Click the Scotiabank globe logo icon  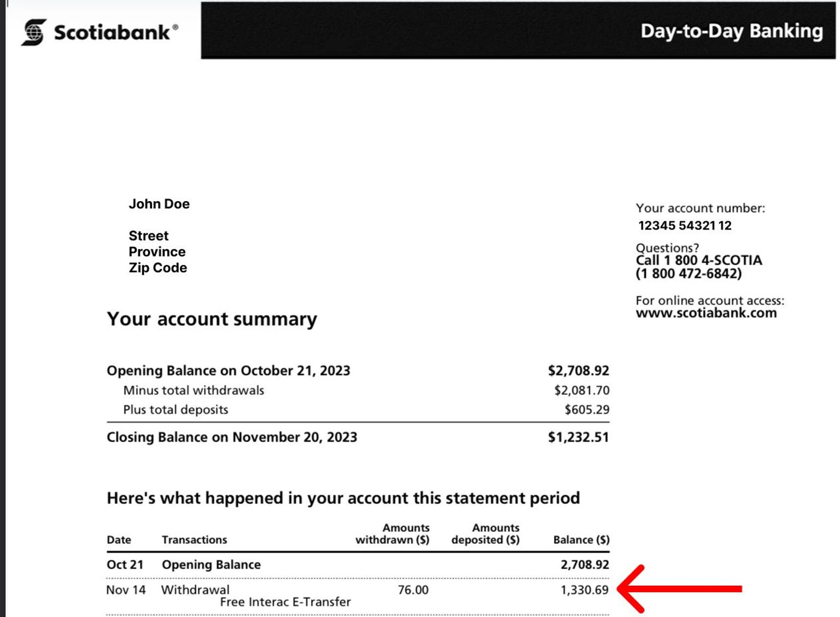point(33,32)
